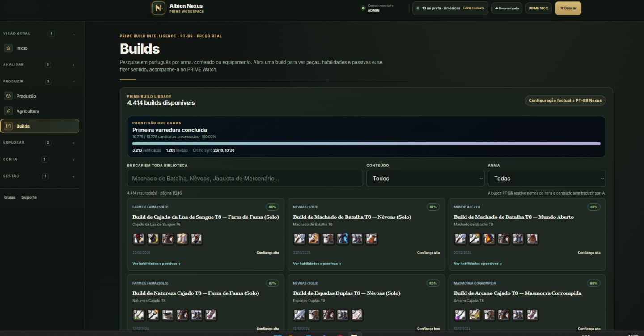Click sword icon in Espadas Duplas build card

(300, 315)
